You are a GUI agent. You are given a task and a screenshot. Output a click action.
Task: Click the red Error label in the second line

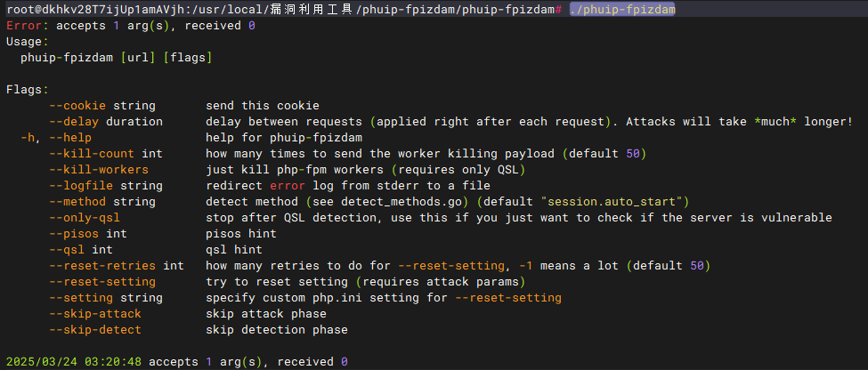[24, 25]
